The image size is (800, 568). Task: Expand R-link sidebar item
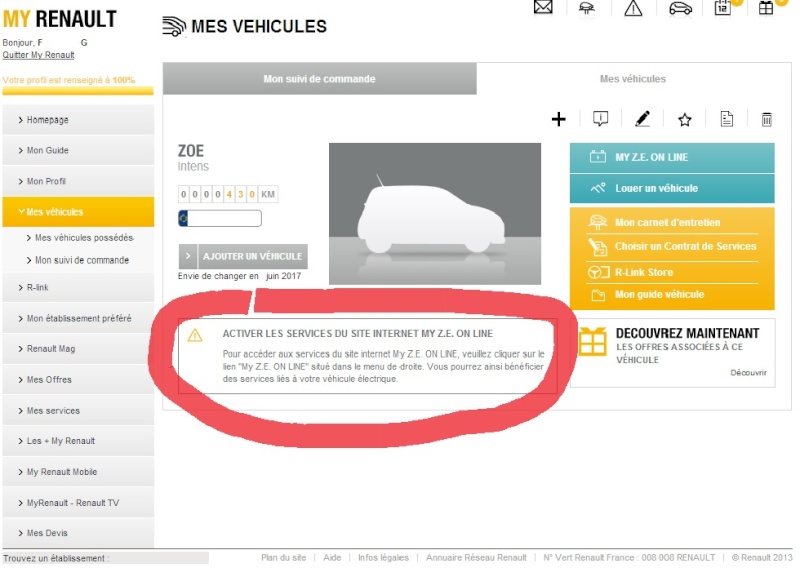coord(78,287)
